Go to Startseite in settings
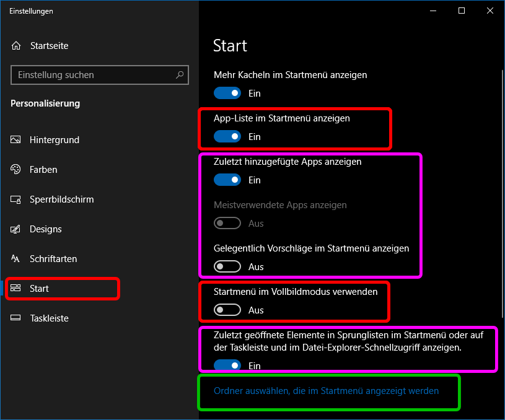505x420 pixels. [49, 46]
